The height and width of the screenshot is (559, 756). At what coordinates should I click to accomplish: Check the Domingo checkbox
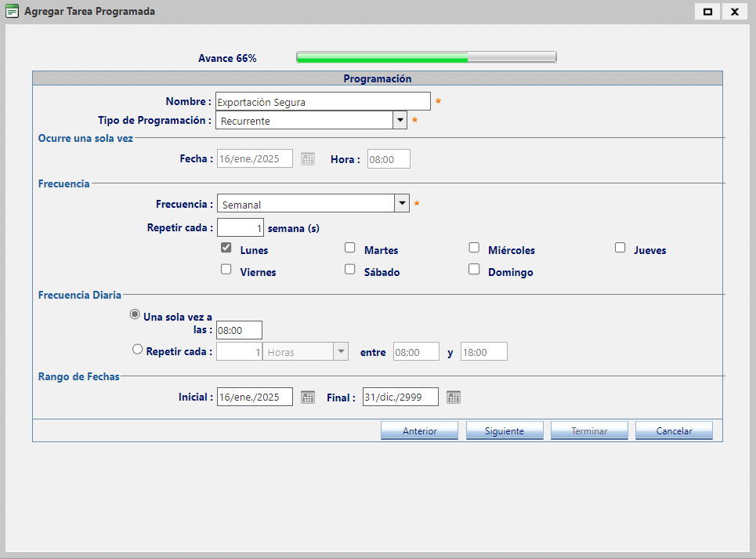(x=474, y=270)
